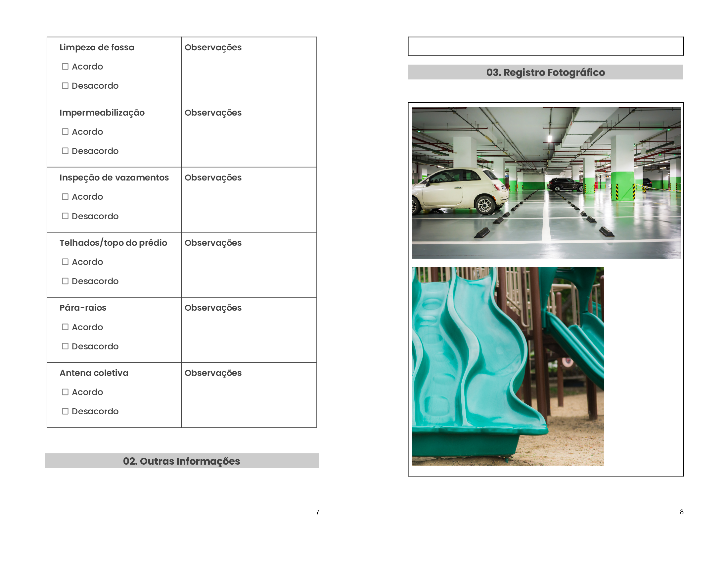Check Acordo under Pára-raios
This screenshot has width=728, height=563.
point(65,327)
